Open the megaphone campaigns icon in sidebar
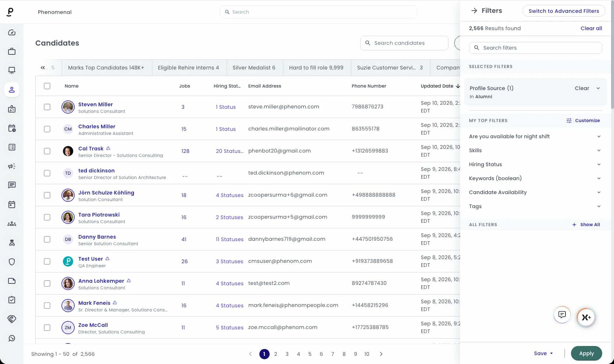Viewport: 614px width, 364px height. 12,166
